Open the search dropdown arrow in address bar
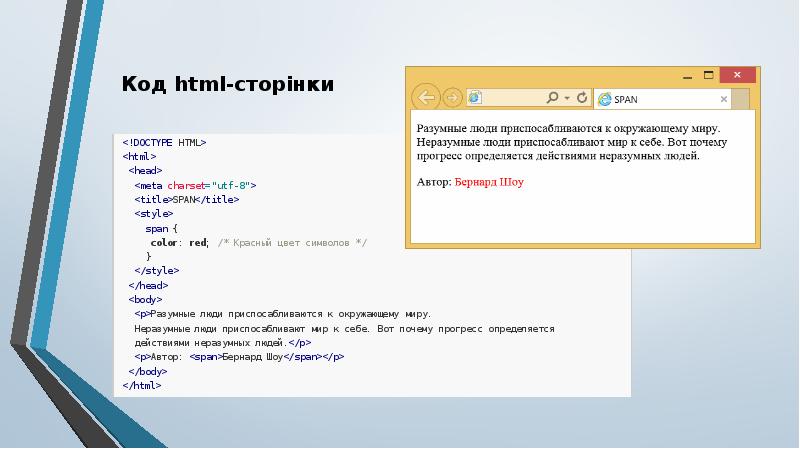This screenshot has height=449, width=800. click(567, 97)
